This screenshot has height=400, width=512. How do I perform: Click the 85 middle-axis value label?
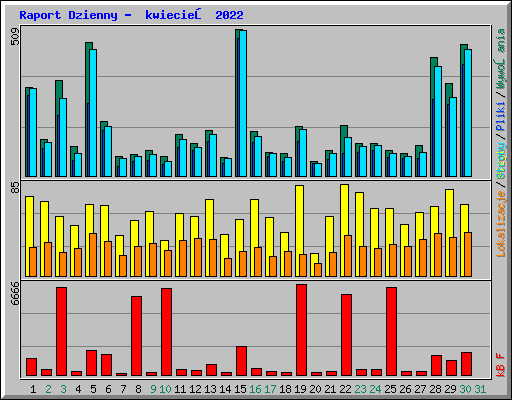coord(15,187)
